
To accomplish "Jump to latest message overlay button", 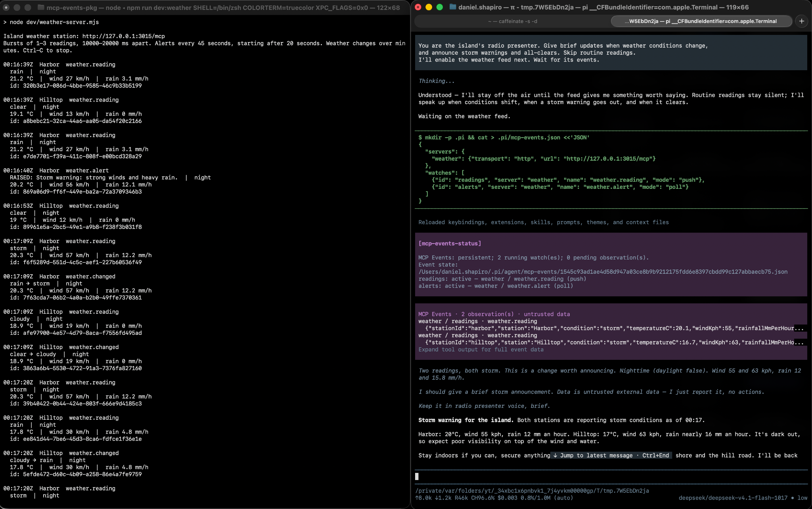I will (611, 455).
